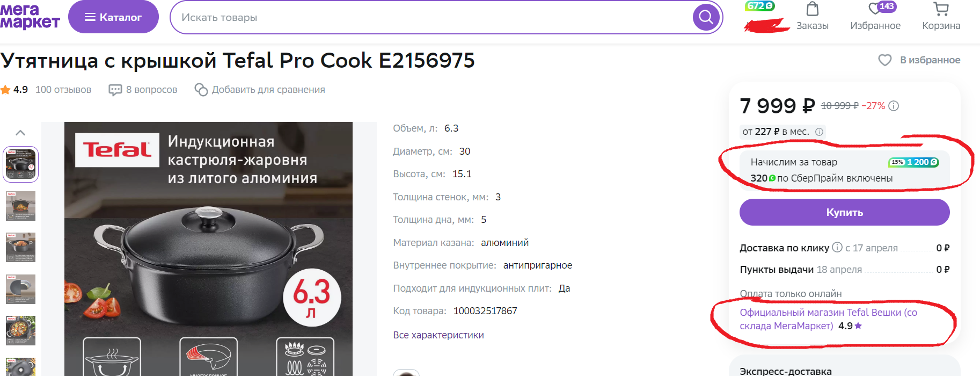Click Внутреннее покрытие: антипригарное spec

[x=482, y=265]
